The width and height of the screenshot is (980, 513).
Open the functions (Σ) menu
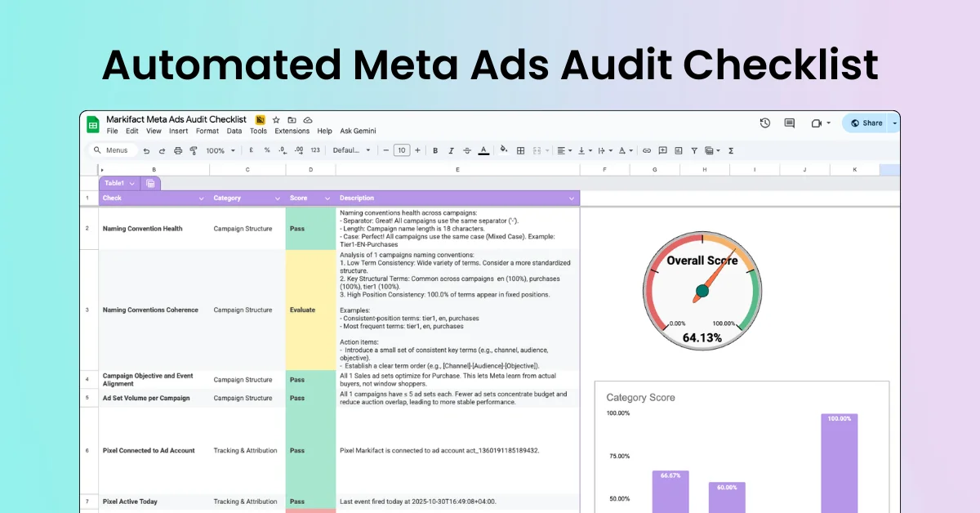[x=731, y=150]
